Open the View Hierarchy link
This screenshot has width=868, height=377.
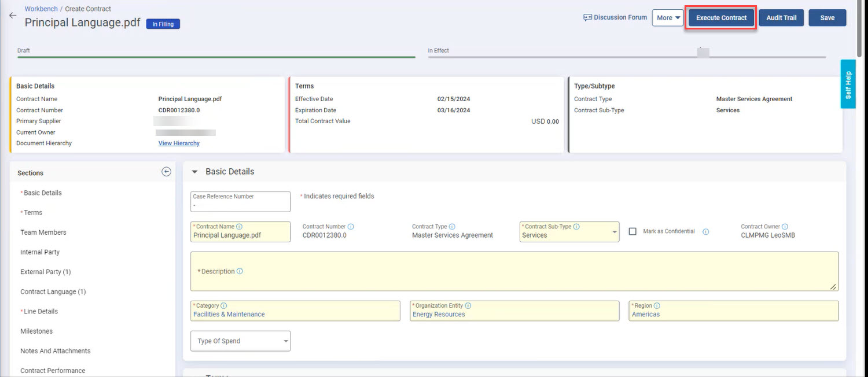pos(179,143)
